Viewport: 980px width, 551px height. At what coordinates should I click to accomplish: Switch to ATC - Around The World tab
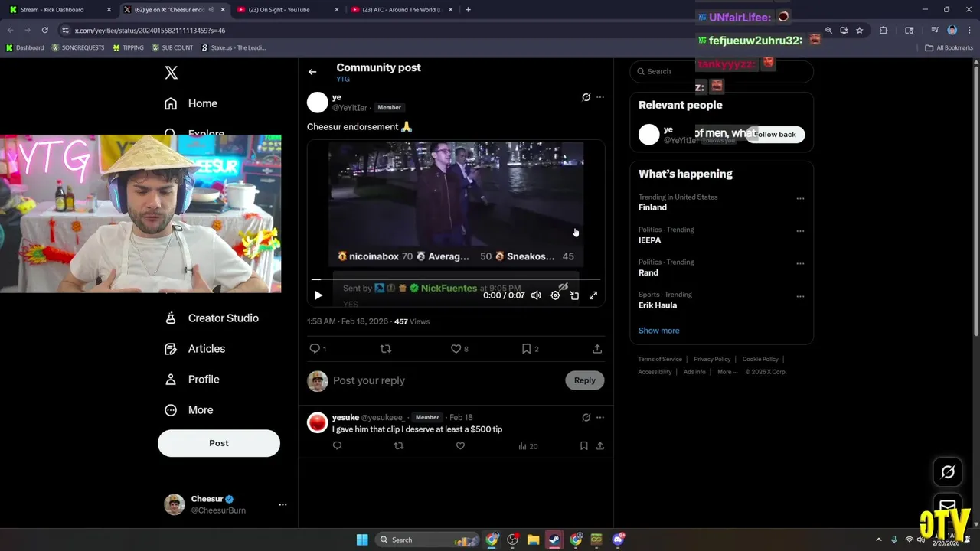(x=403, y=10)
